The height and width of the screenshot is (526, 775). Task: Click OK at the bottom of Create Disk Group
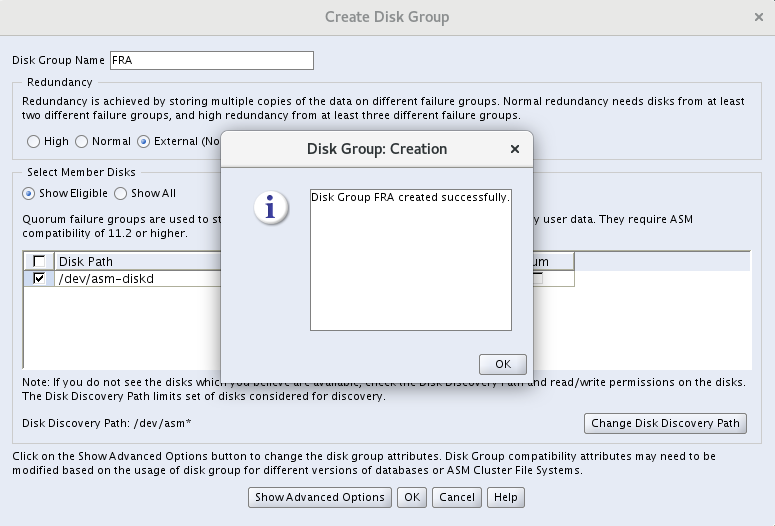tap(411, 497)
